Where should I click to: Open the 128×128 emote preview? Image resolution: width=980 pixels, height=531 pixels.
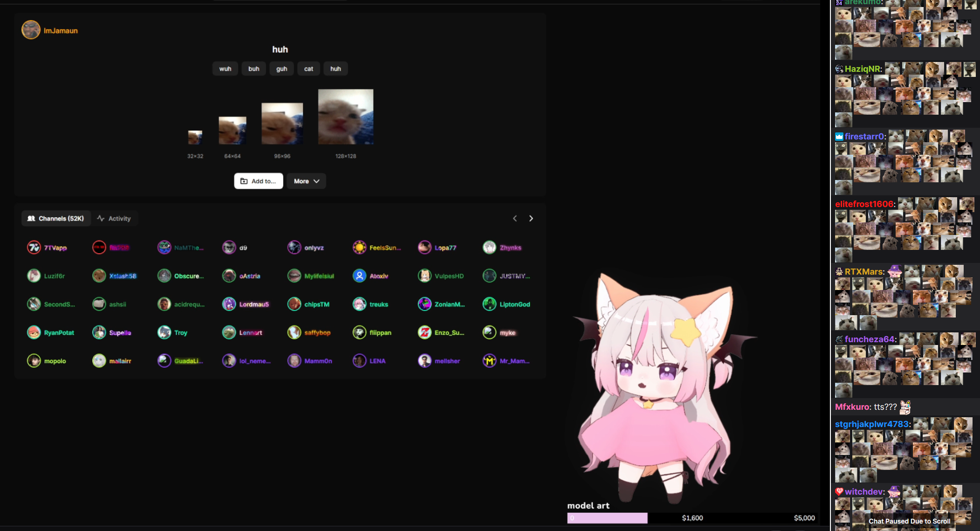point(345,117)
